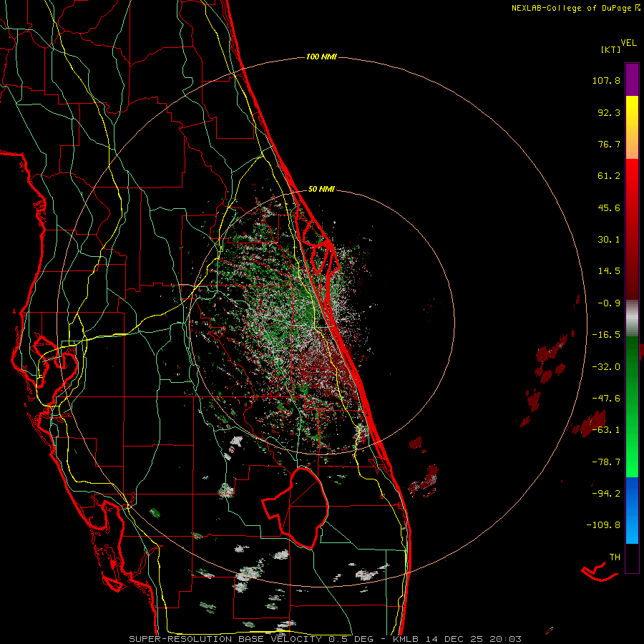The height and width of the screenshot is (644, 644).
Task: Click the TH legend label
Action: 614,556
